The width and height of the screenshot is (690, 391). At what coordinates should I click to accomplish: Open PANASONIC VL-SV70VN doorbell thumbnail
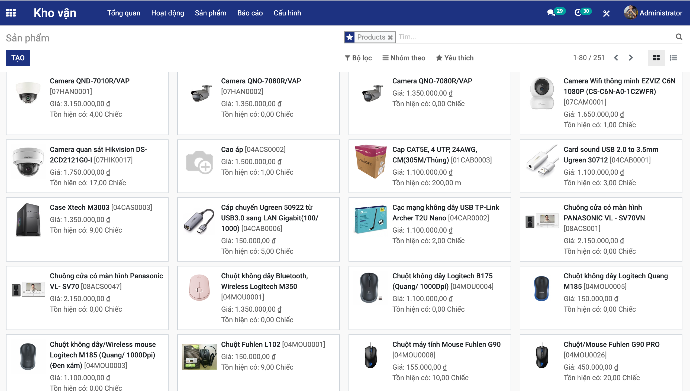point(542,221)
